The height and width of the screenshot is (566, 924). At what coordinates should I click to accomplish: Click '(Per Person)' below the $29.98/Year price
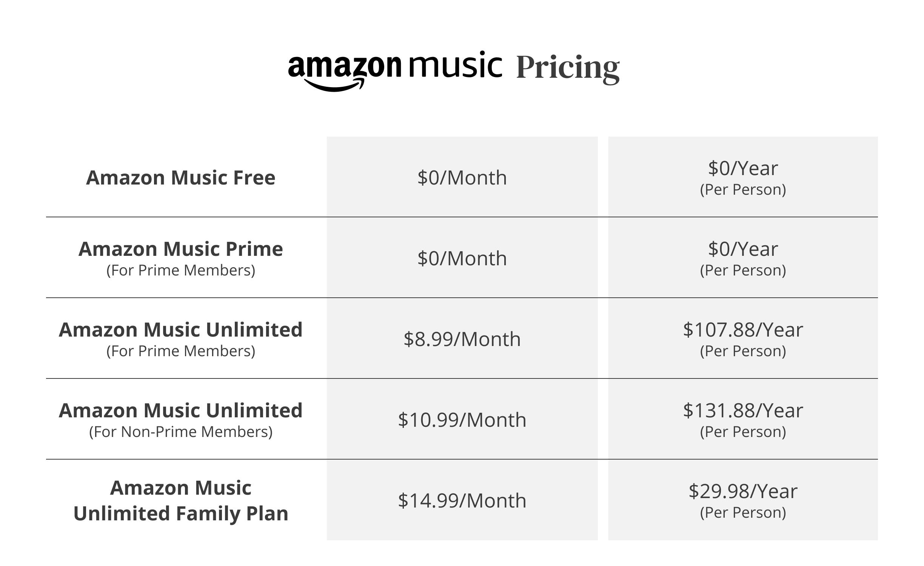[x=742, y=512]
